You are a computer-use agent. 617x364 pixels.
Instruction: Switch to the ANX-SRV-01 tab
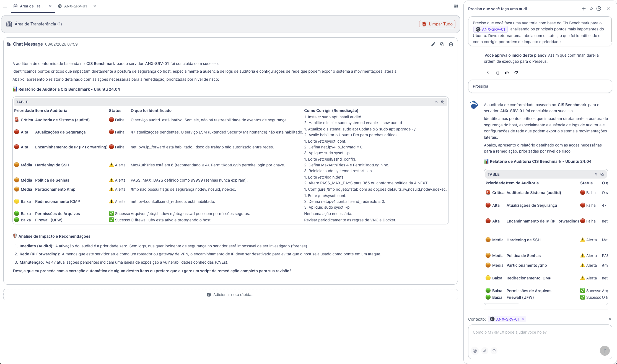(75, 6)
